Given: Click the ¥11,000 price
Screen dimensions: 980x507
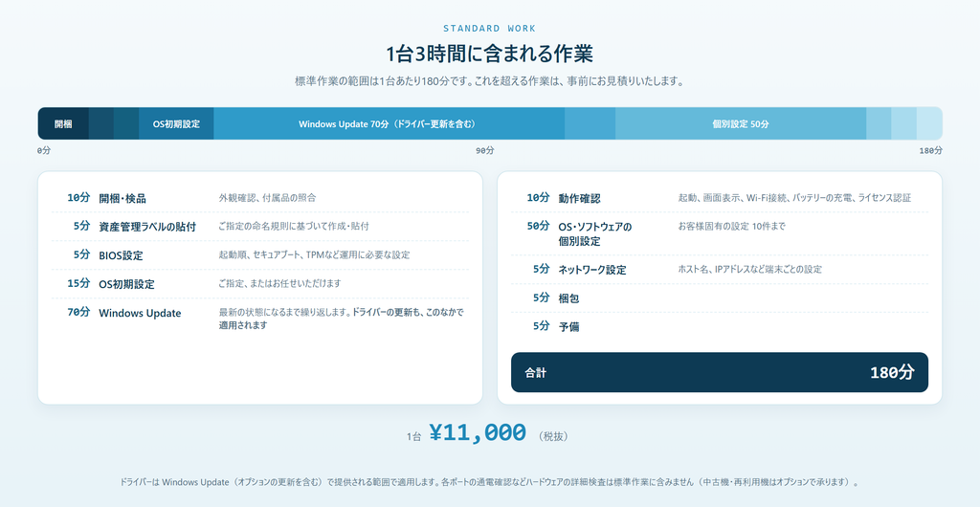Looking at the screenshot, I should (478, 432).
